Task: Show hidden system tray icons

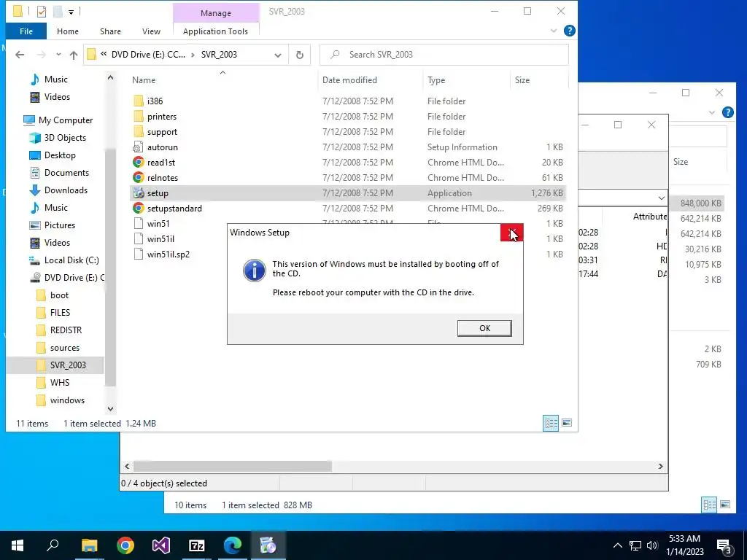Action: click(617, 545)
